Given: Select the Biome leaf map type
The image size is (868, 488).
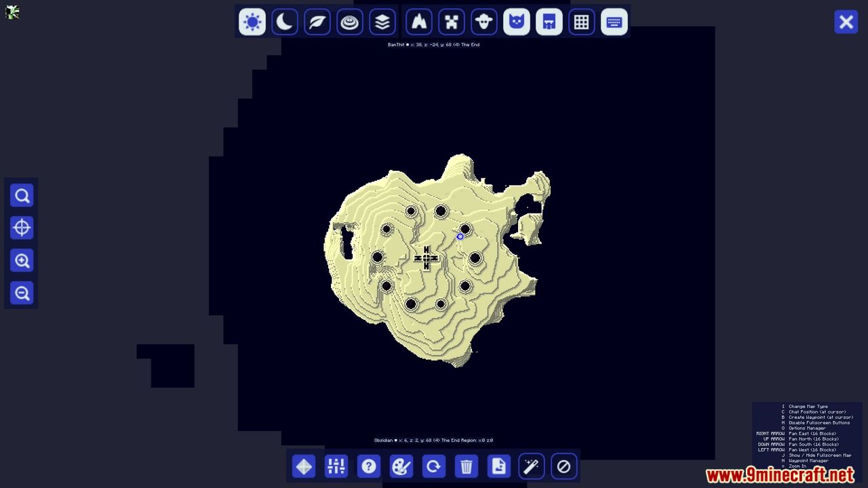Looking at the screenshot, I should 317,22.
